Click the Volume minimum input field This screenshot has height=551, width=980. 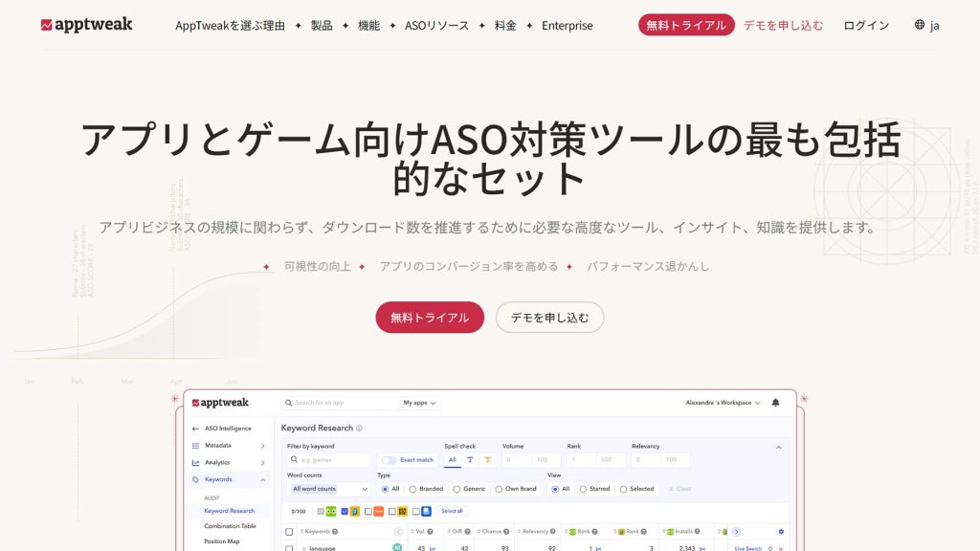click(x=516, y=460)
